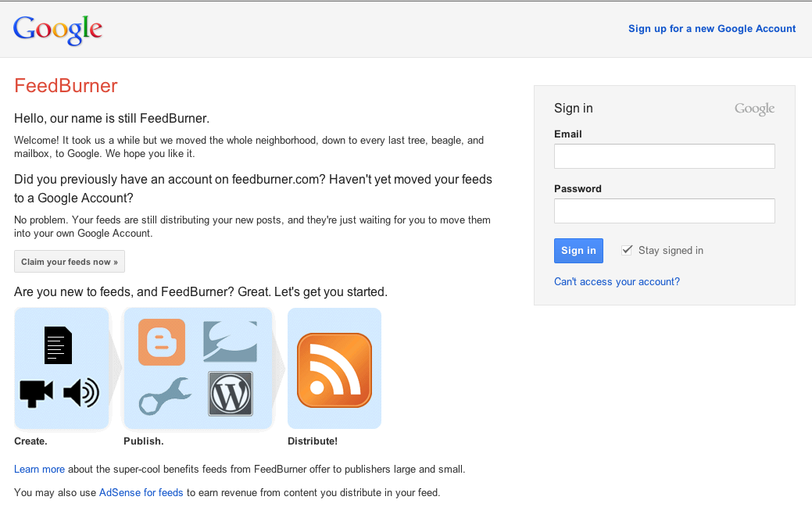
Task: Open the AdSense for feeds link
Action: coord(141,493)
